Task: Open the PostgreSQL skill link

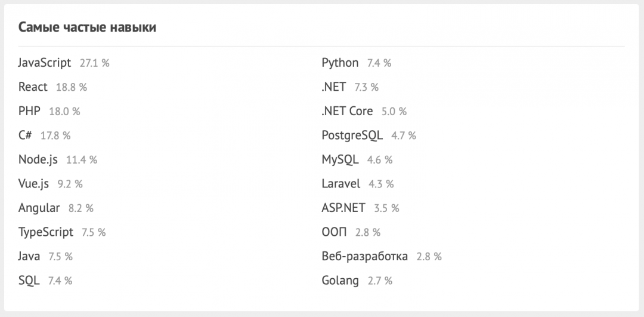Action: tap(352, 136)
